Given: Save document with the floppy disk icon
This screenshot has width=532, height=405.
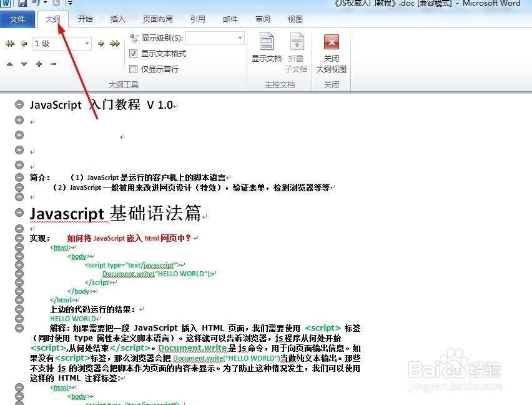Looking at the screenshot, I should pos(22,3).
